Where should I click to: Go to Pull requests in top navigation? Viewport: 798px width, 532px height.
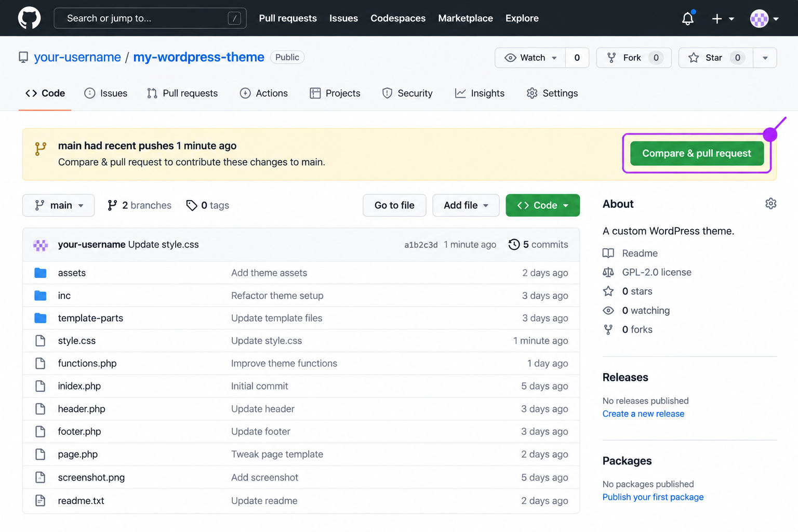tap(288, 18)
